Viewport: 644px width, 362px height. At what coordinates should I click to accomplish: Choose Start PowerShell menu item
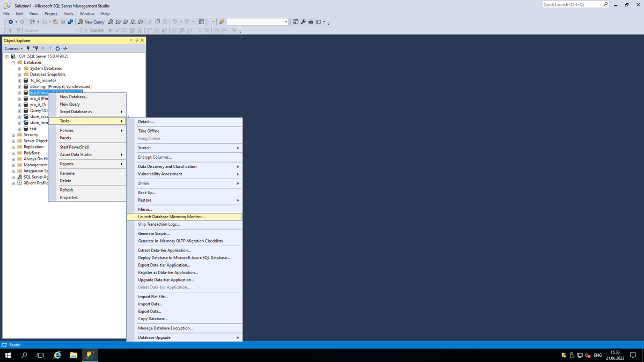[x=87, y=147]
